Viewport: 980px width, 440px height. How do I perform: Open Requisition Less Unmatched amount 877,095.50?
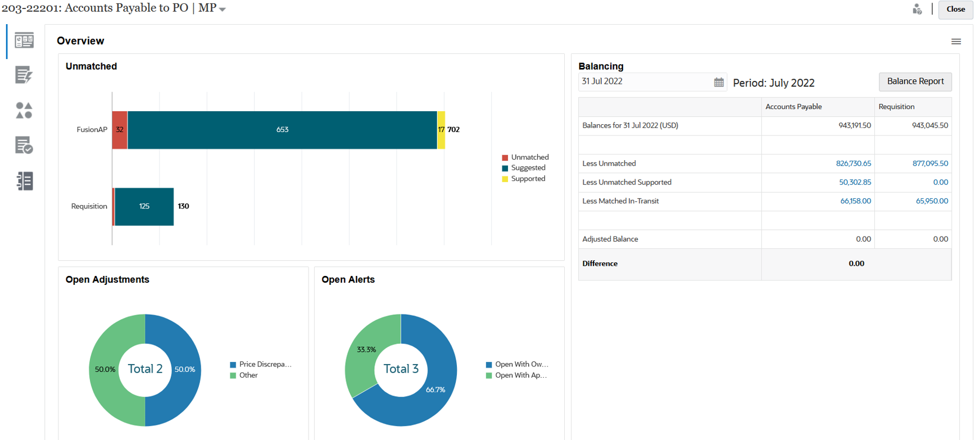930,164
